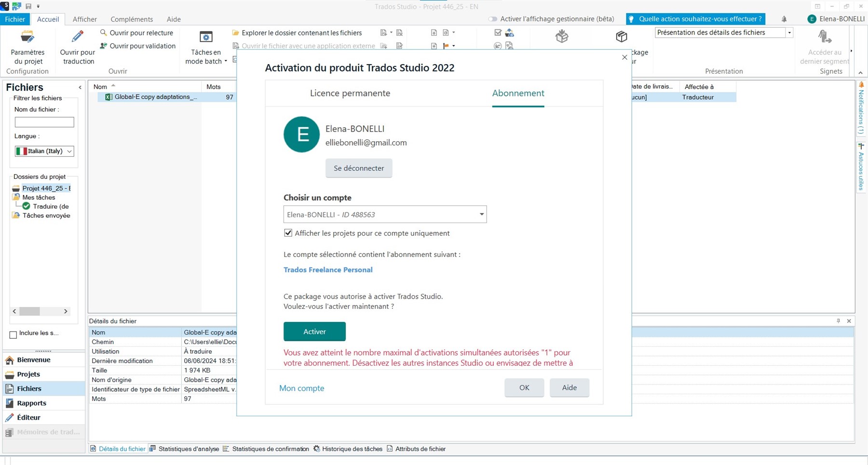Check the Inclure les s... checkbox

pyautogui.click(x=14, y=334)
